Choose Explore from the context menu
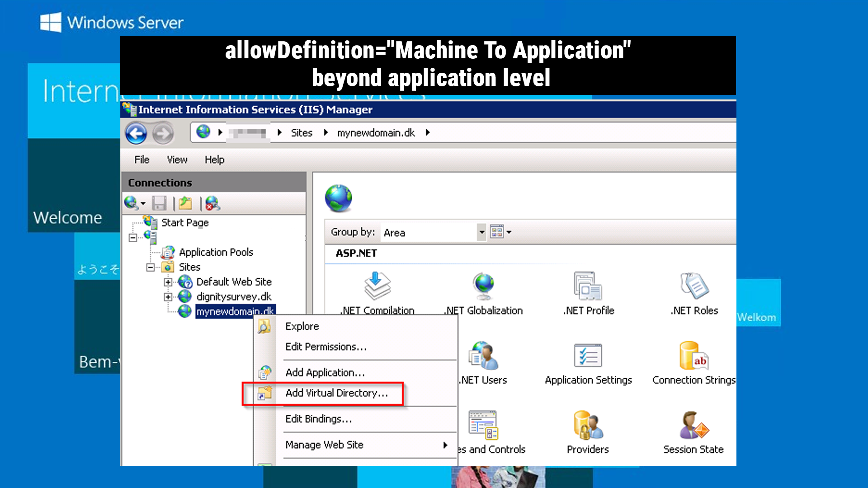 [x=356, y=326]
